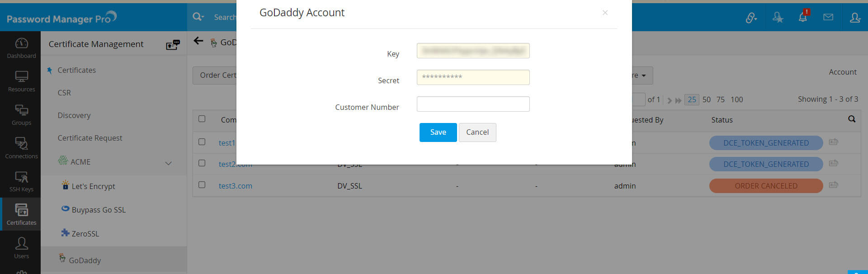The image size is (868, 274).
Task: Click the table search magnifier icon
Action: pyautogui.click(x=852, y=119)
